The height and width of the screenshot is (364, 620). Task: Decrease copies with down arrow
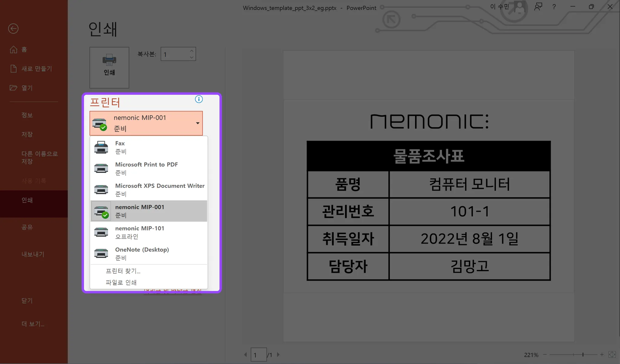click(192, 57)
